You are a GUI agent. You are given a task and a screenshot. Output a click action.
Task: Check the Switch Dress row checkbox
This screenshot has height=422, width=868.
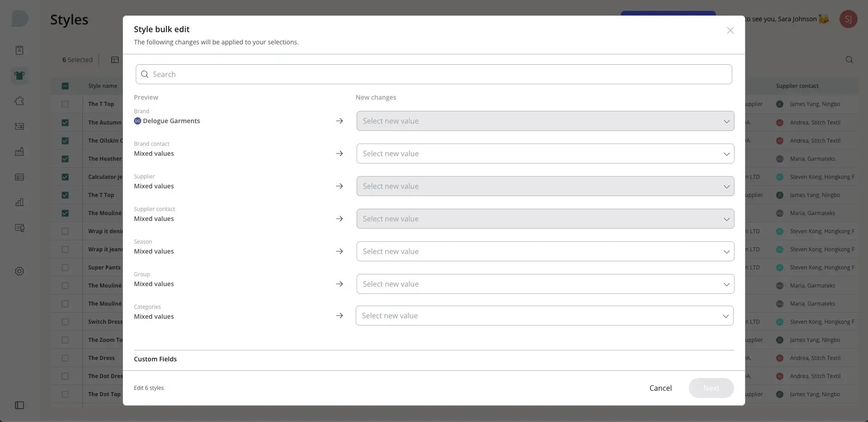(x=65, y=322)
